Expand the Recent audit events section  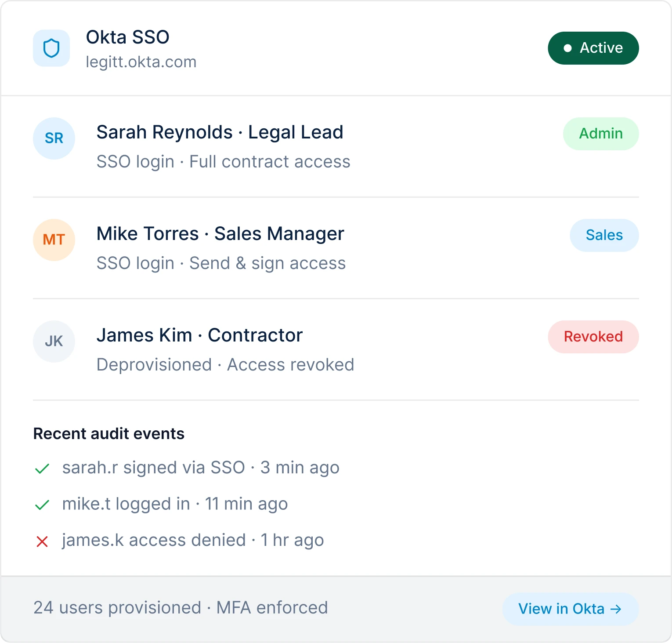[108, 433]
